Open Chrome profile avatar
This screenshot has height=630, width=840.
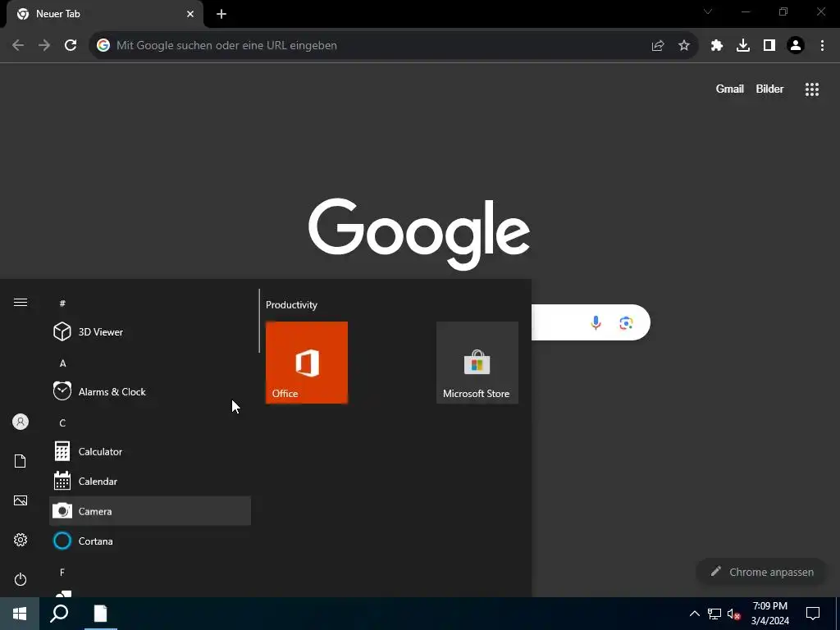pos(796,46)
